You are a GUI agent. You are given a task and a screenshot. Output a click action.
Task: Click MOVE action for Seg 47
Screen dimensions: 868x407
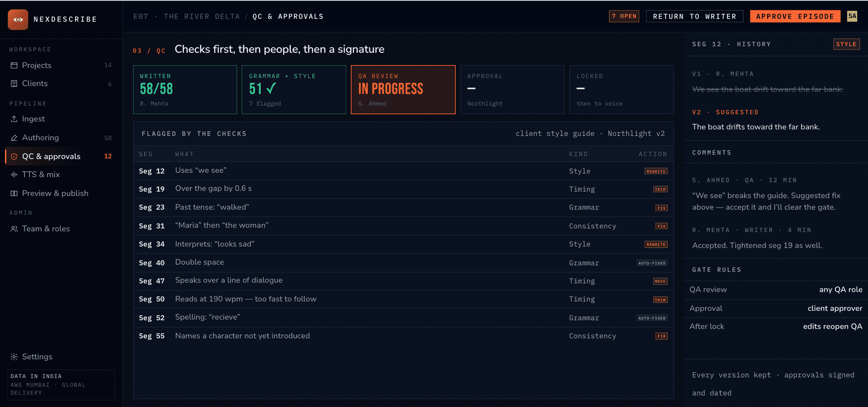click(660, 281)
